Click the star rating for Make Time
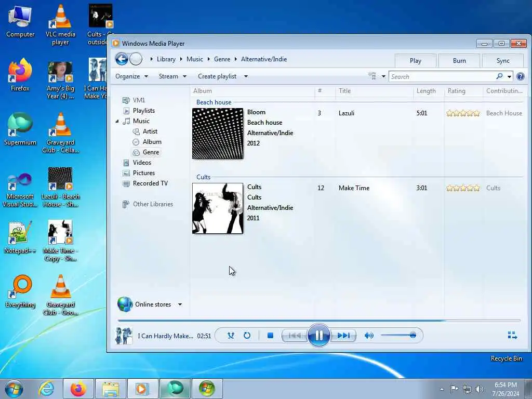The width and height of the screenshot is (532, 399). click(463, 188)
